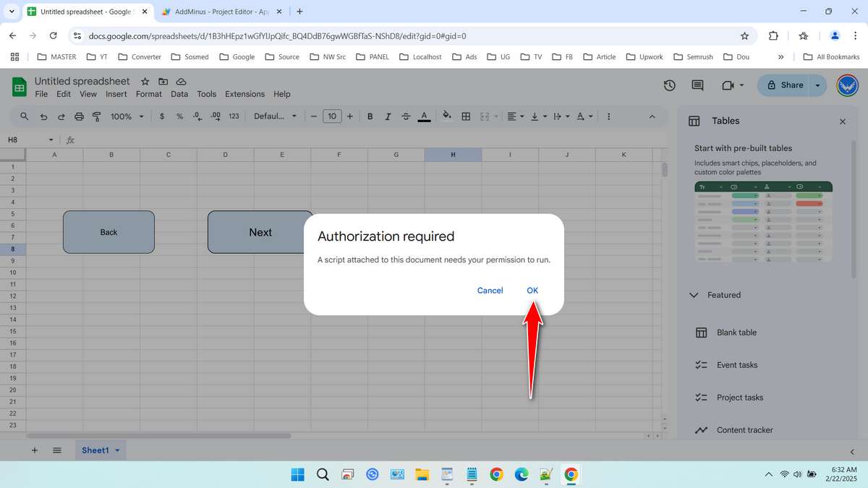The image size is (868, 488).
Task: Click the format as currency icon
Action: 161,116
